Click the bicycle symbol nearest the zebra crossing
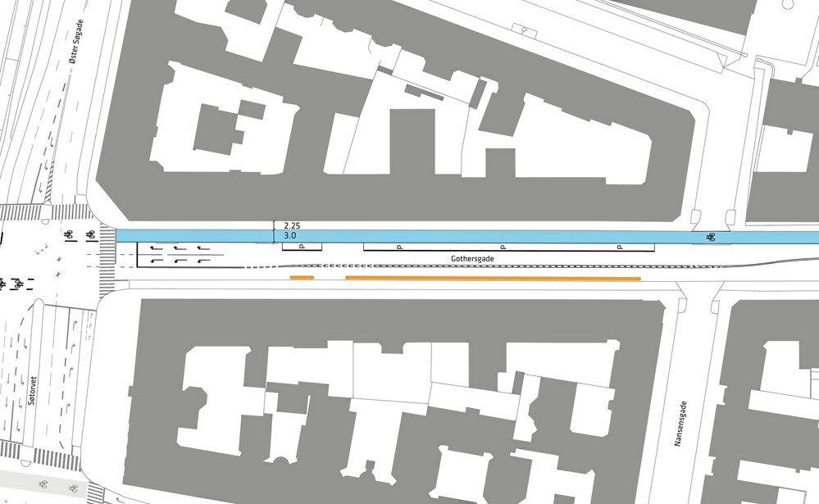This screenshot has height=504, width=819. pyautogui.click(x=91, y=234)
